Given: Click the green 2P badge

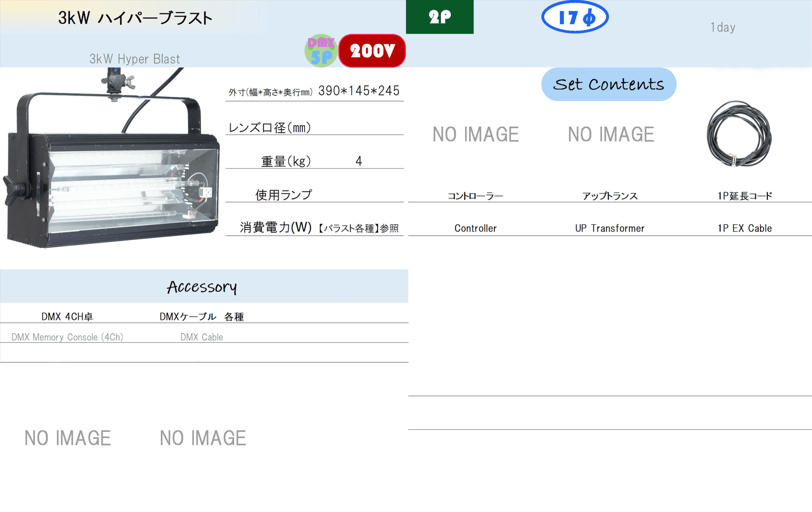Looking at the screenshot, I should (x=439, y=17).
